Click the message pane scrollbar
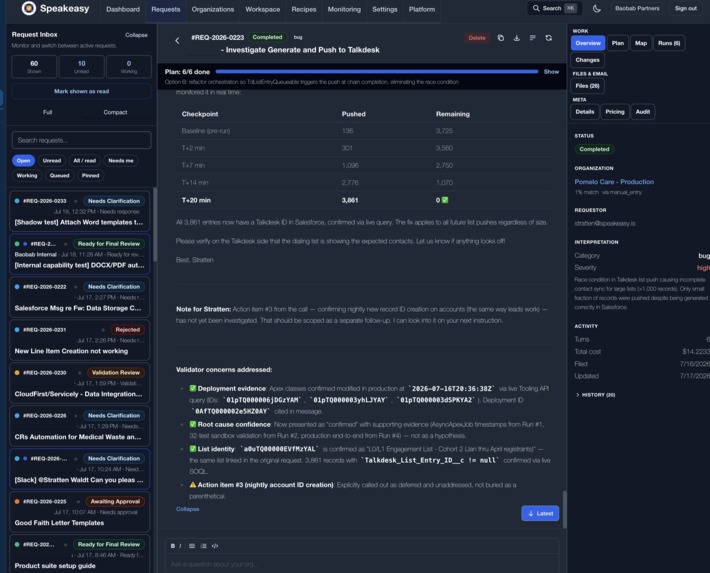This screenshot has height=573, width=710. pyautogui.click(x=564, y=509)
